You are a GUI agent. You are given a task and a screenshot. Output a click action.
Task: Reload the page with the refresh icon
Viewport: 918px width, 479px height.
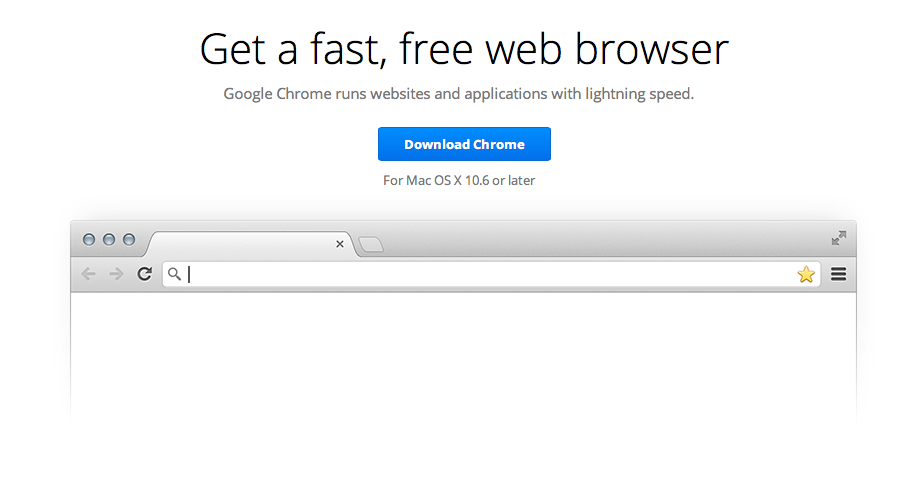[144, 274]
